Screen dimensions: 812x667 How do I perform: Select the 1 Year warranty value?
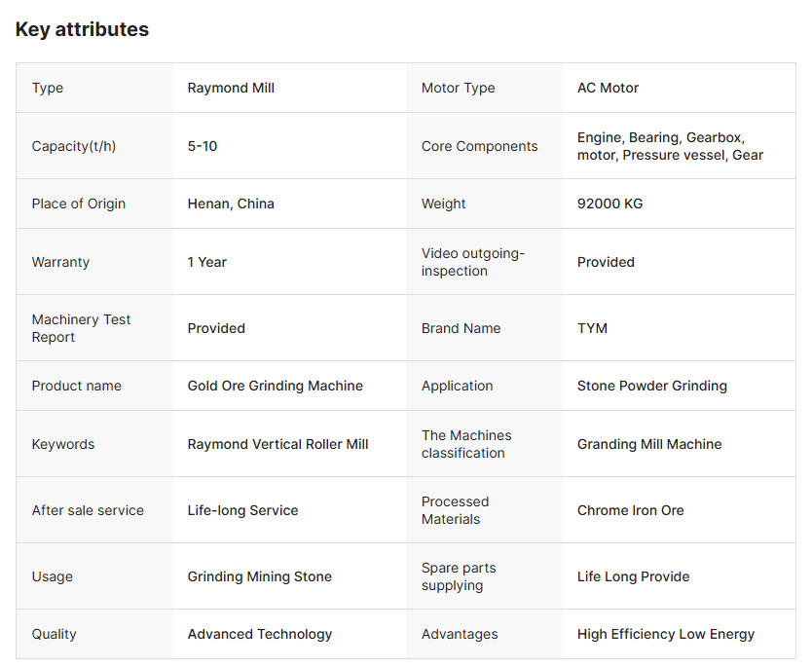click(x=207, y=262)
